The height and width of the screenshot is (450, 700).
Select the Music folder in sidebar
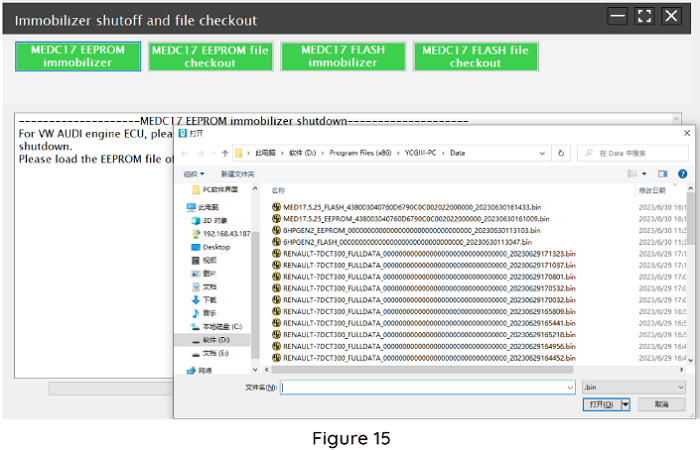209,313
